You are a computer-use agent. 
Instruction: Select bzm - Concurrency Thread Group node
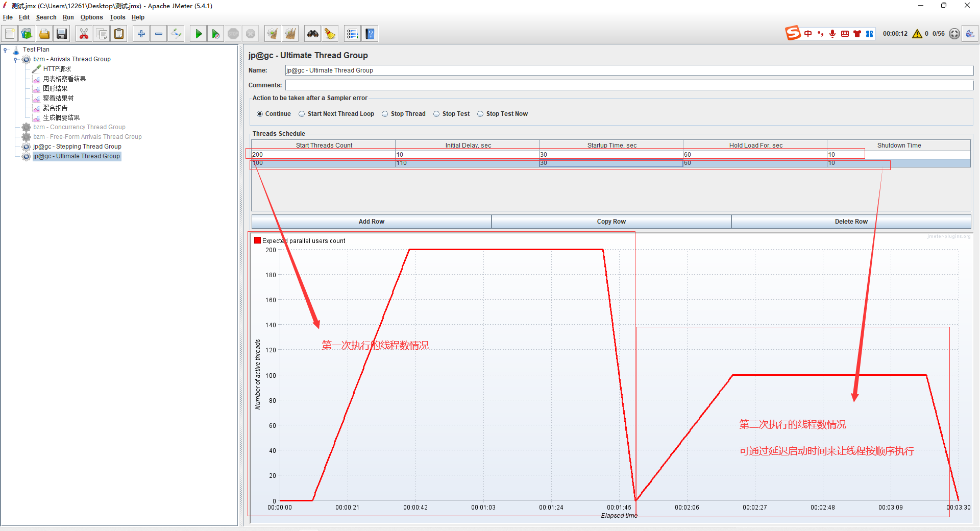pos(79,127)
